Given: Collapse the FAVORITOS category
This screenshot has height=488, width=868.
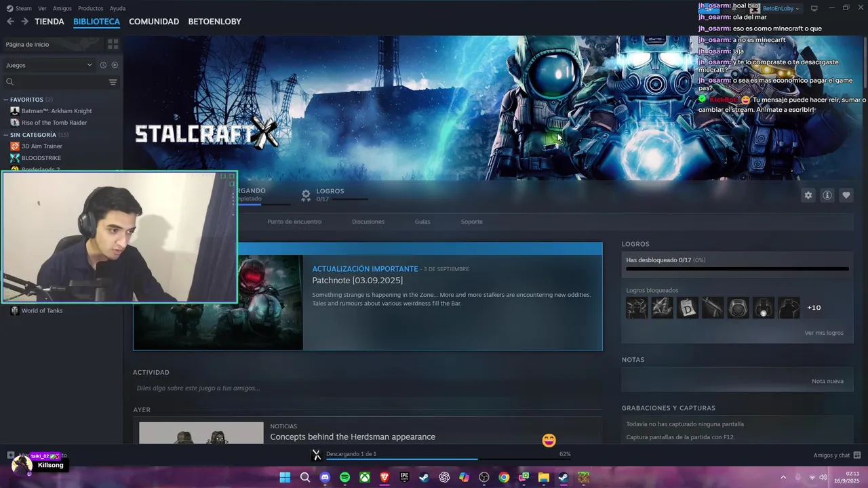Looking at the screenshot, I should click(6, 100).
